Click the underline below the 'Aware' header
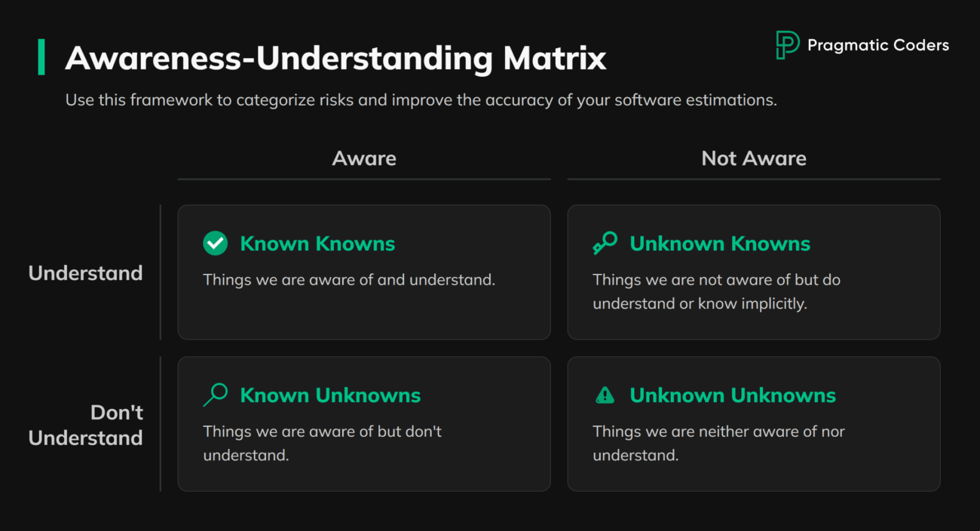This screenshot has height=531, width=980. [x=364, y=179]
